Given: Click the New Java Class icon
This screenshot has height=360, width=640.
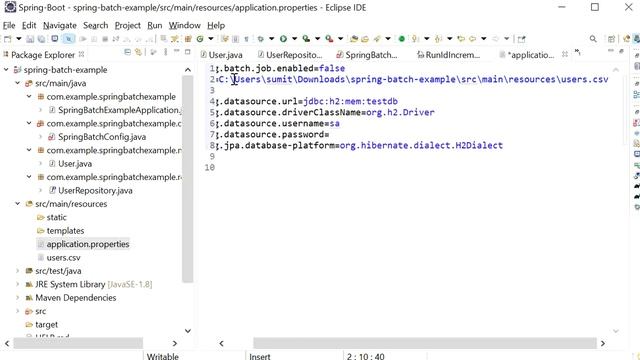Looking at the screenshot, I should (200, 39).
